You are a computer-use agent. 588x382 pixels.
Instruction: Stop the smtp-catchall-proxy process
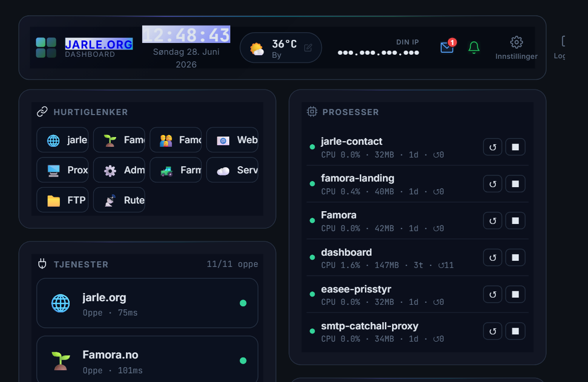tap(516, 331)
